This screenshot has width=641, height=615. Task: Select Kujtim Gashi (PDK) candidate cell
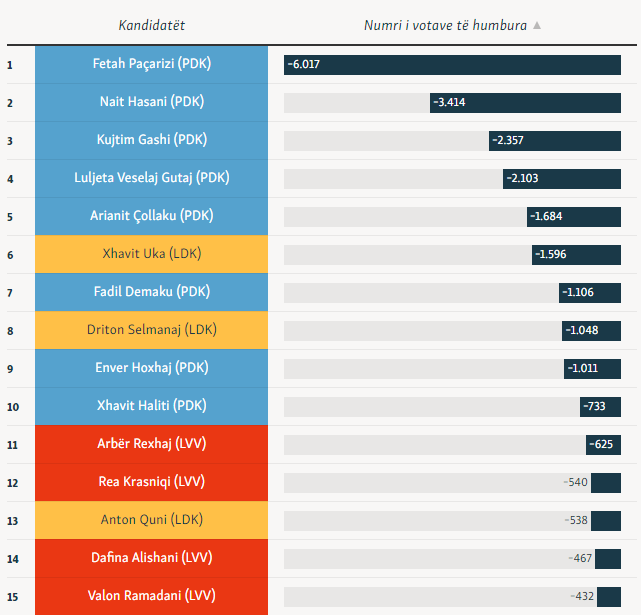[151, 140]
